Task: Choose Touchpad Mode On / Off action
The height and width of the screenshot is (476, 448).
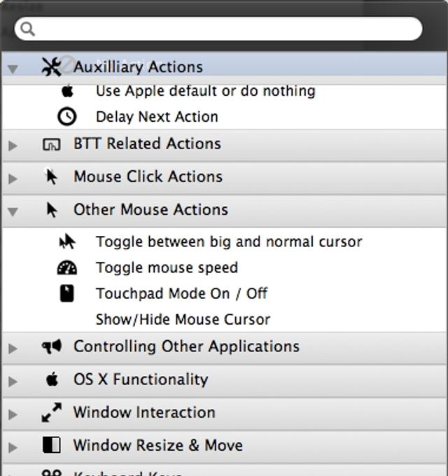Action: 181,293
